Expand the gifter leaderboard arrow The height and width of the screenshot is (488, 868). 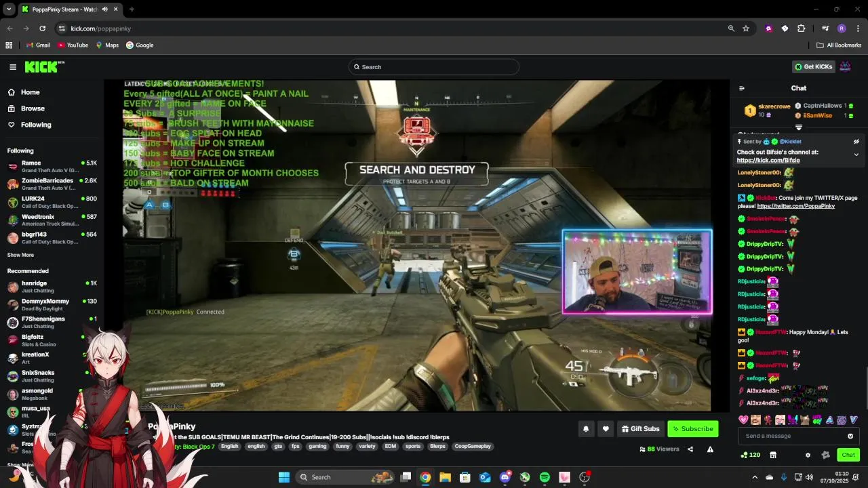click(799, 127)
